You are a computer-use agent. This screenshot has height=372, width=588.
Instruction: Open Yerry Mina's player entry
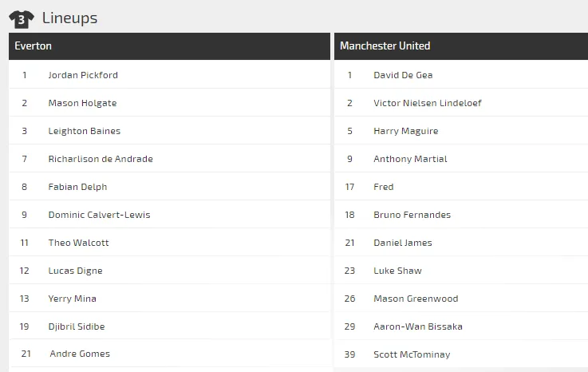tap(72, 299)
